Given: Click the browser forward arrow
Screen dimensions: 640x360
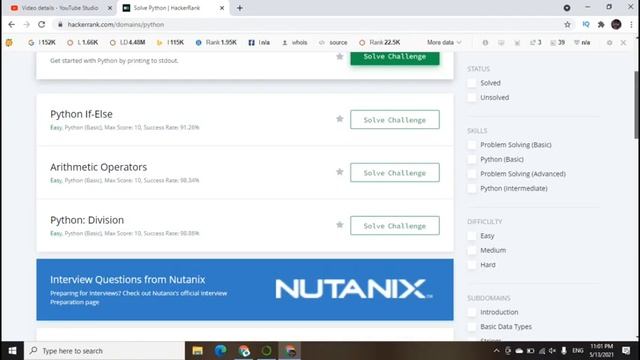Looking at the screenshot, I should (x=27, y=24).
